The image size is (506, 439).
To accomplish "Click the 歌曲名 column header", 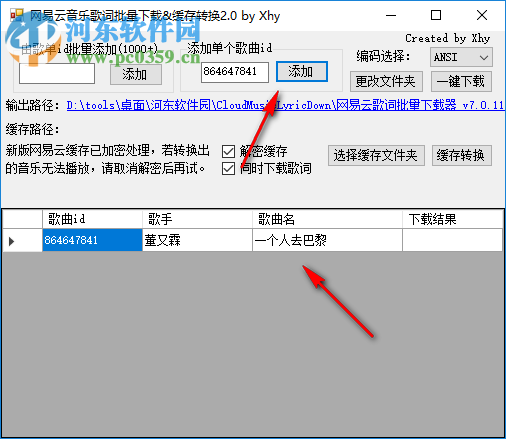I will click(327, 219).
